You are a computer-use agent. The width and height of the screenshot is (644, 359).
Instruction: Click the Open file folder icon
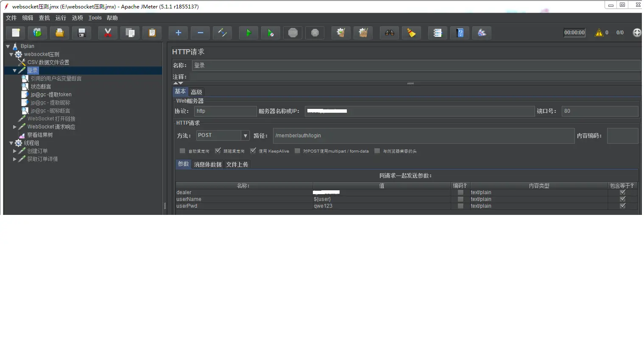tap(60, 33)
